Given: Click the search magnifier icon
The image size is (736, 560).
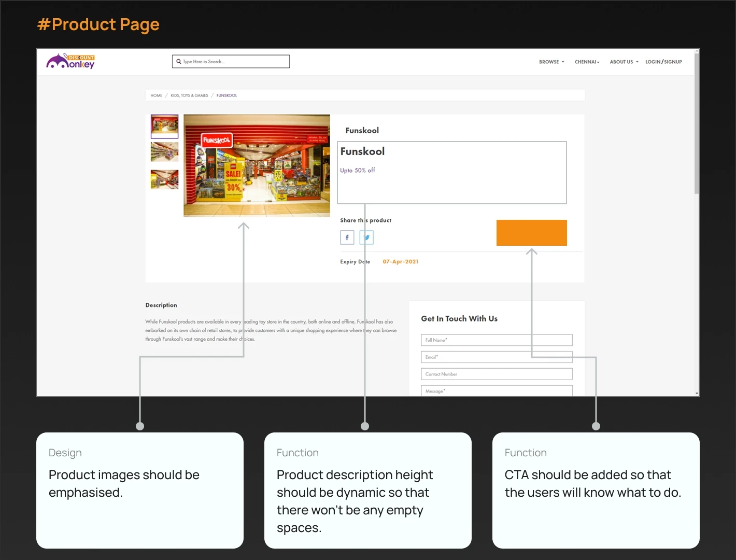Looking at the screenshot, I should pyautogui.click(x=179, y=61).
